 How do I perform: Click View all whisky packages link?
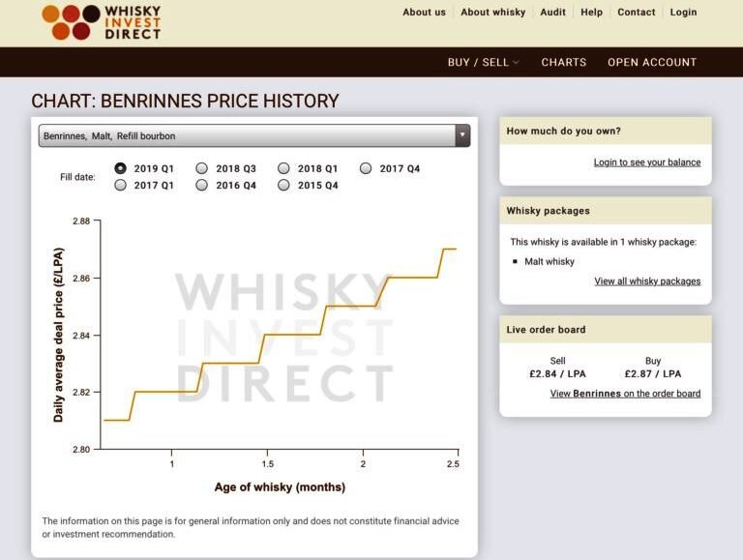647,280
